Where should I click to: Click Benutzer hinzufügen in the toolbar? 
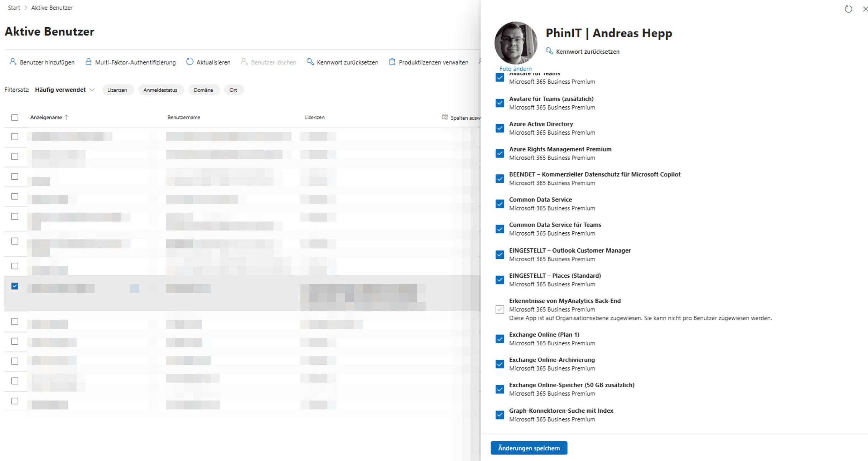(x=47, y=62)
